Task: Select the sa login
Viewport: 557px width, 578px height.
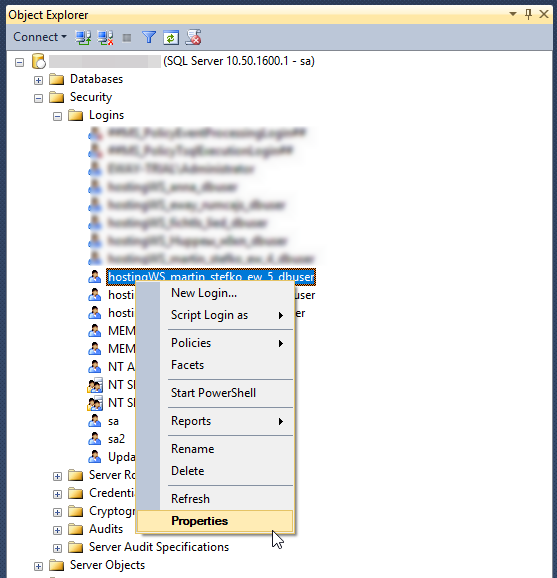Action: 113,421
